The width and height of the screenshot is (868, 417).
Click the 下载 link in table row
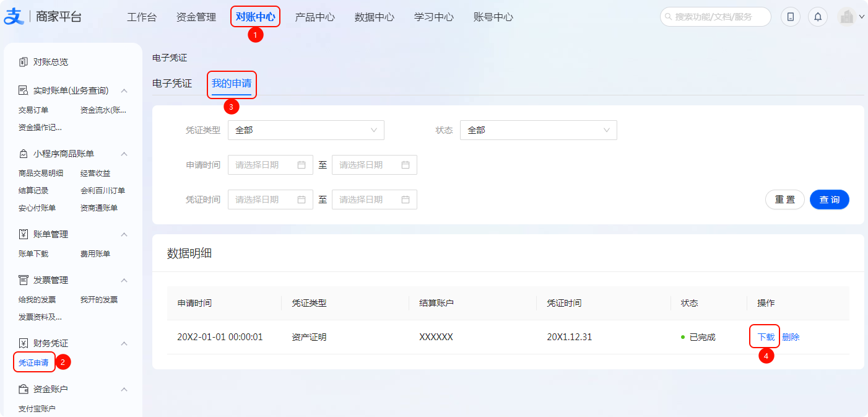click(x=765, y=337)
